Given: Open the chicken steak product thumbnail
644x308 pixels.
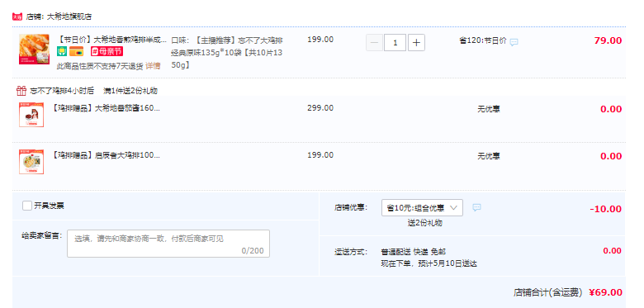Looking at the screenshot, I should (x=34, y=50).
